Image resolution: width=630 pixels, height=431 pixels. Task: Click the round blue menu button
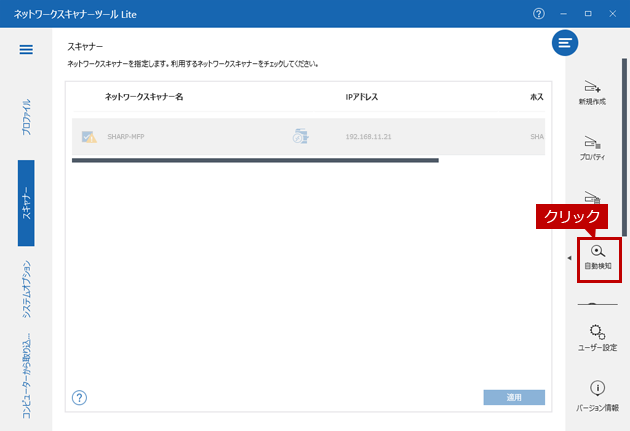click(x=565, y=43)
